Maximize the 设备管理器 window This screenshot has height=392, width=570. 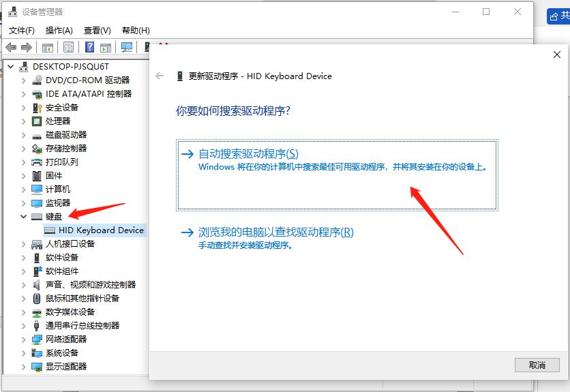[x=486, y=12]
